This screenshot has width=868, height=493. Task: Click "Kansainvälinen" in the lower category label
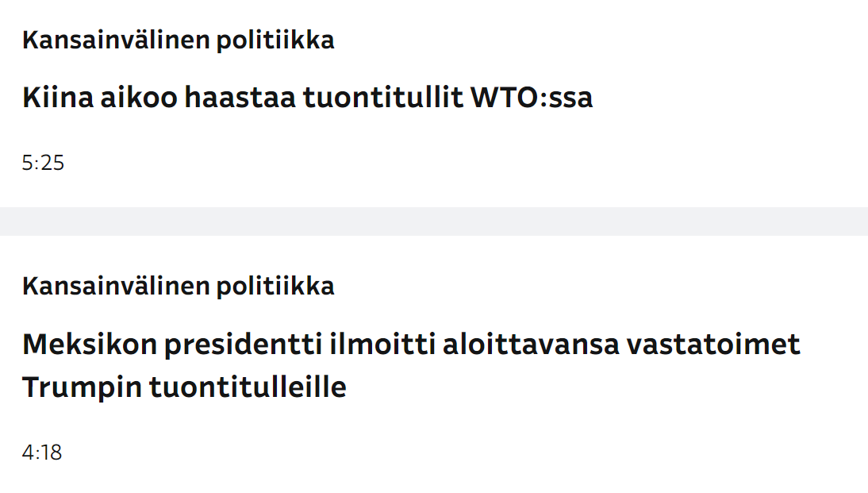[117, 286]
